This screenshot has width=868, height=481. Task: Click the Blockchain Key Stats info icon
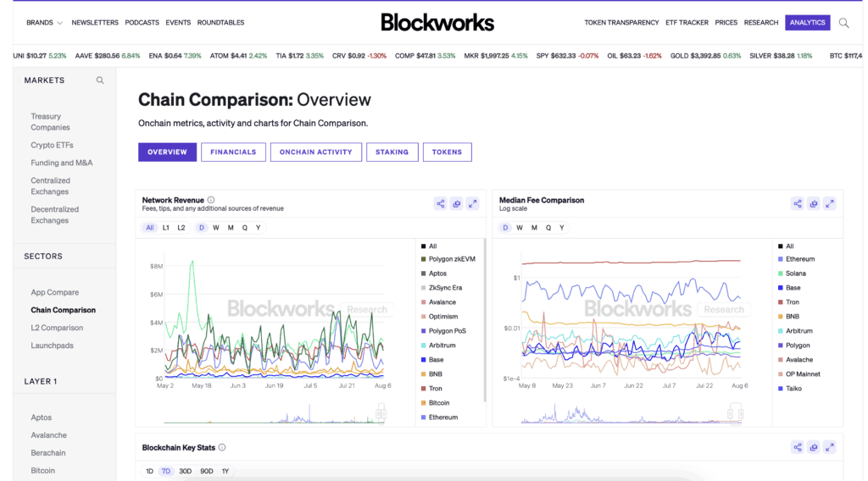point(222,447)
